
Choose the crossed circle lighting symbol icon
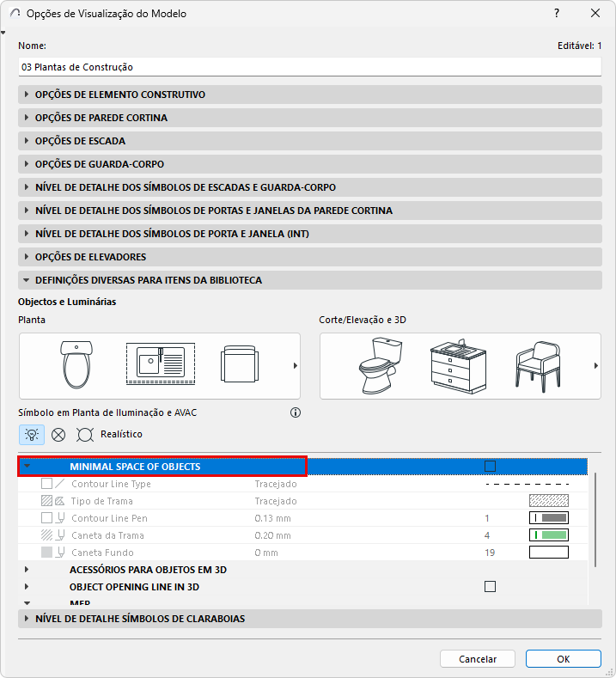coord(58,435)
